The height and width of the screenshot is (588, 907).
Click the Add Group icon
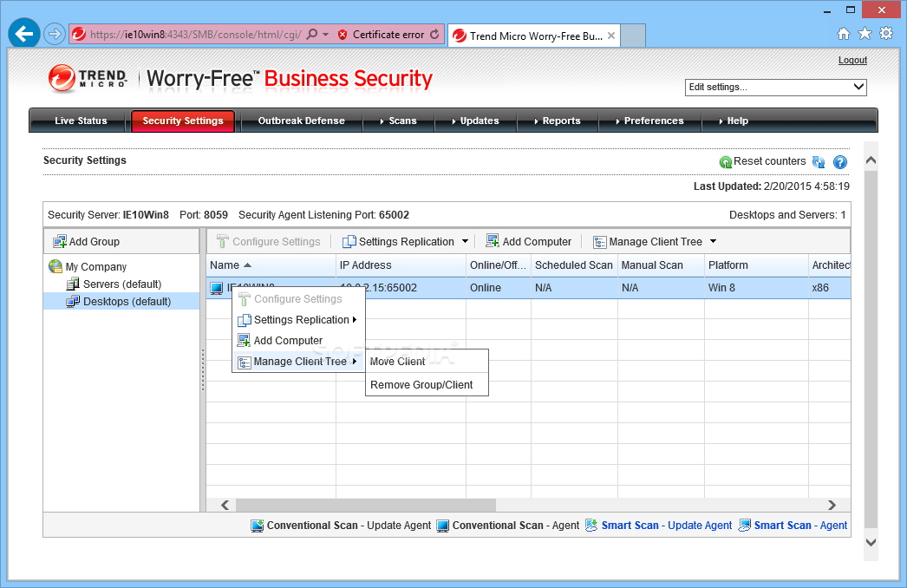[x=60, y=241]
